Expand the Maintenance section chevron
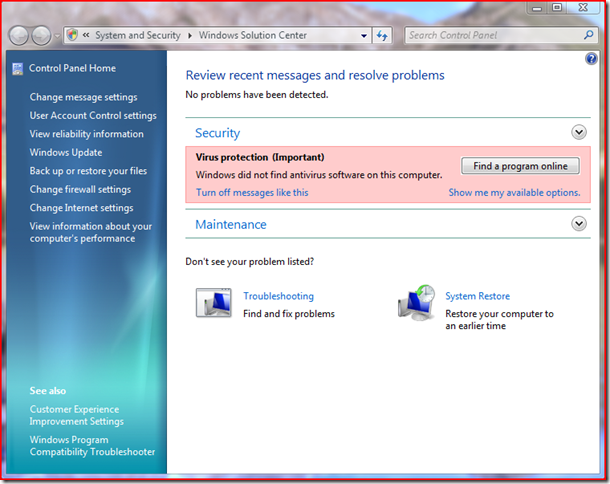Viewport: 610px width, 484px height. click(x=579, y=224)
